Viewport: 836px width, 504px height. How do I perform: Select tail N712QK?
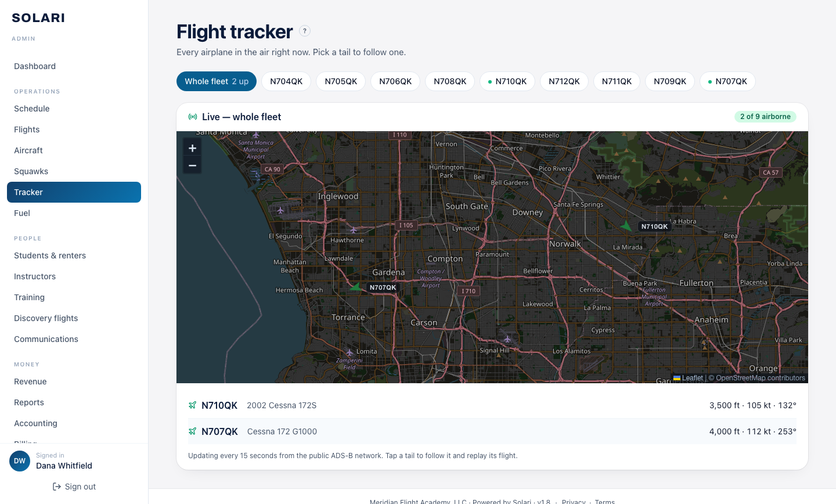tap(564, 81)
